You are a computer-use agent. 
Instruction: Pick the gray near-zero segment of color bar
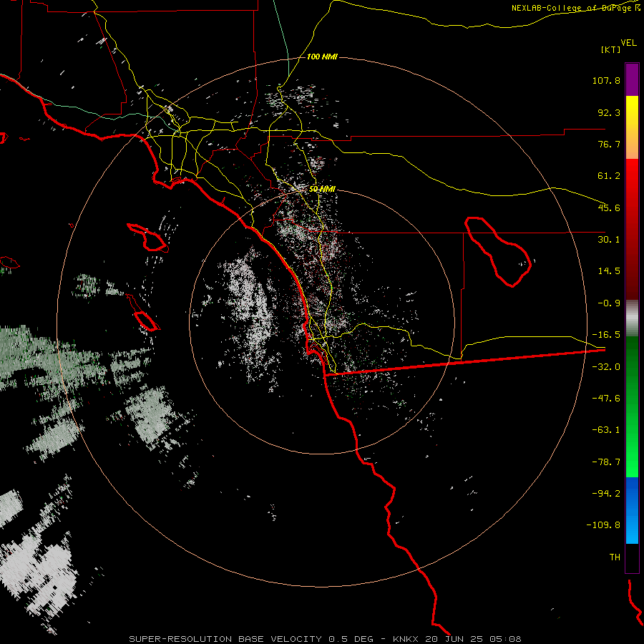coord(632,318)
